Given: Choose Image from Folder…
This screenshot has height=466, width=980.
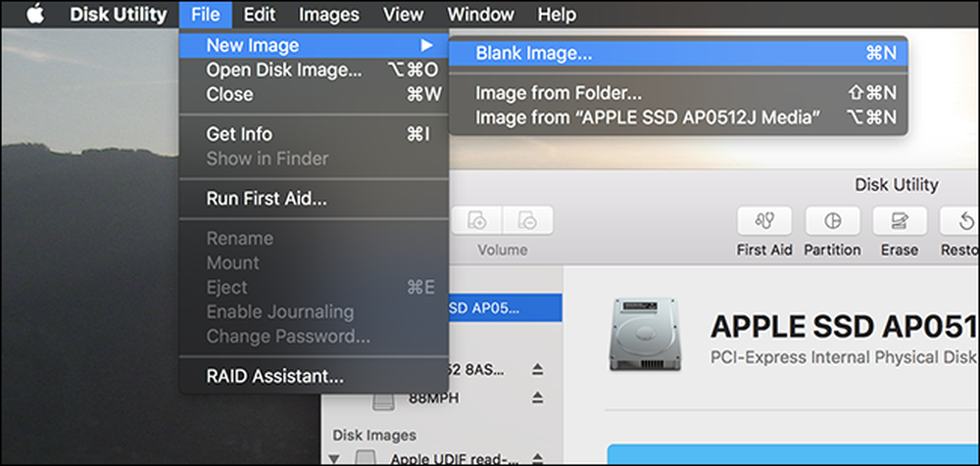Looking at the screenshot, I should pos(678,93).
